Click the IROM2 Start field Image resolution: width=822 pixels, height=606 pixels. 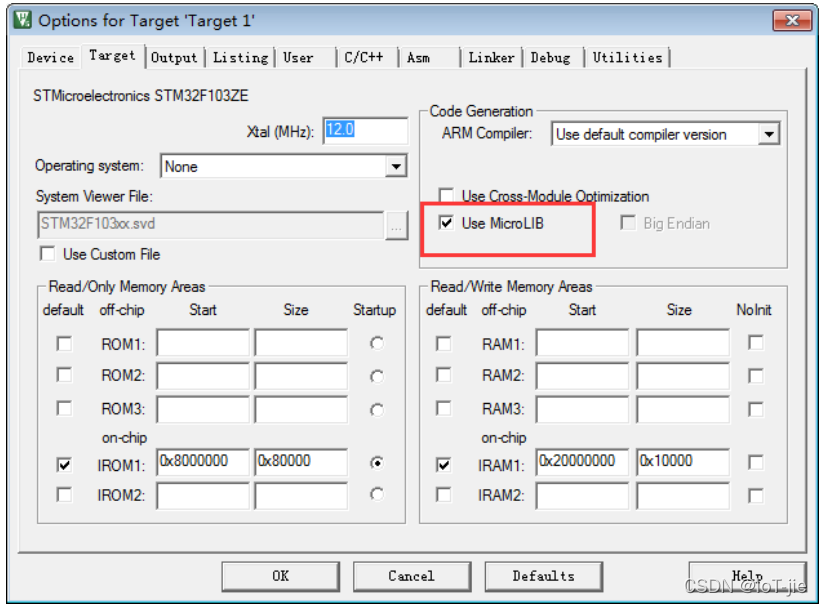click(203, 496)
